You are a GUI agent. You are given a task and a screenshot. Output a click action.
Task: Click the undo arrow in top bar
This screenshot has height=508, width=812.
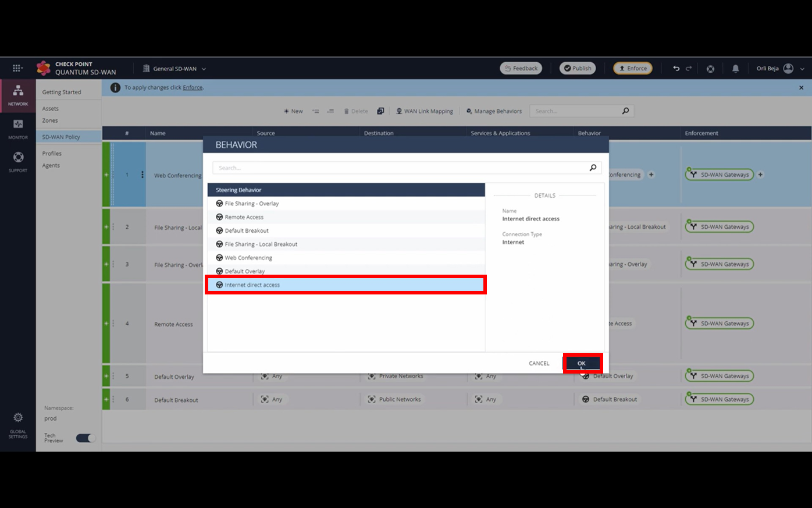(x=676, y=68)
